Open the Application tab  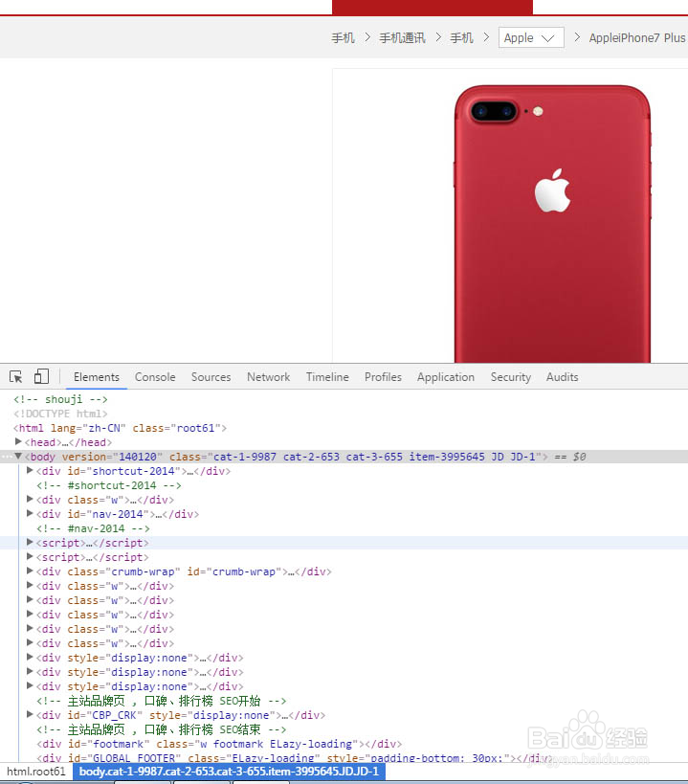pos(446,377)
